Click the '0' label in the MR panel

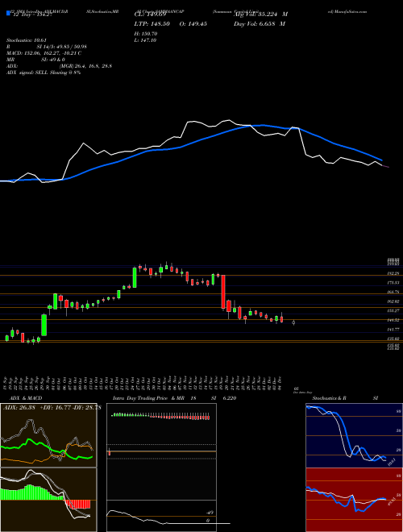click(x=208, y=521)
